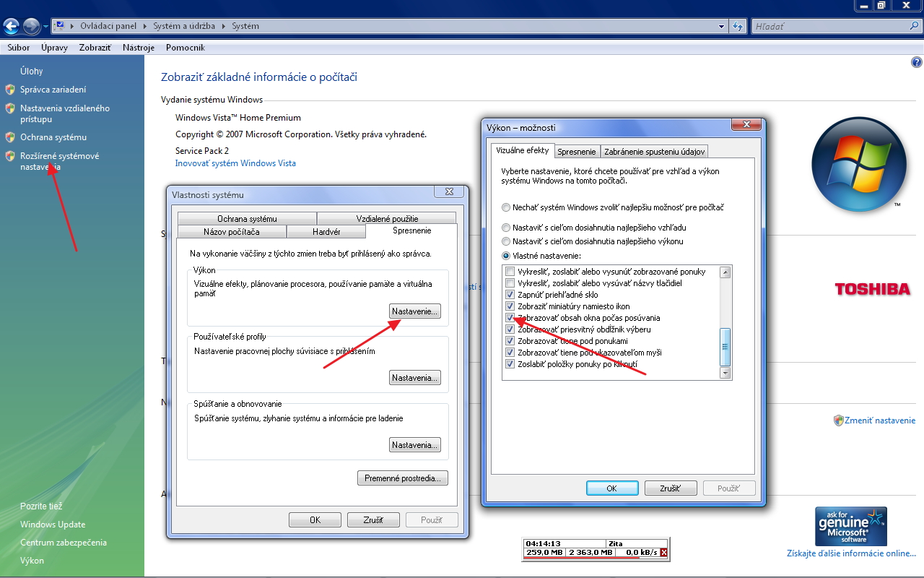Click scroll-down arrow of the visual effects list

[726, 373]
